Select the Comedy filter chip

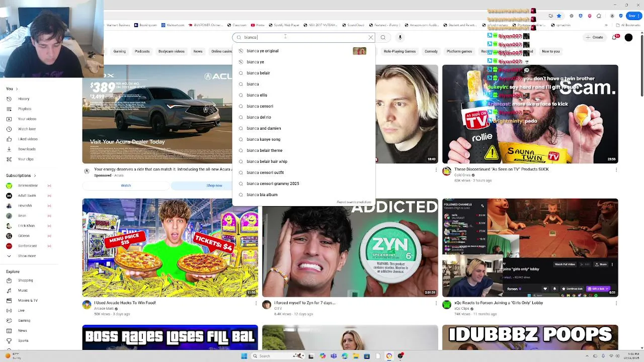click(x=431, y=51)
